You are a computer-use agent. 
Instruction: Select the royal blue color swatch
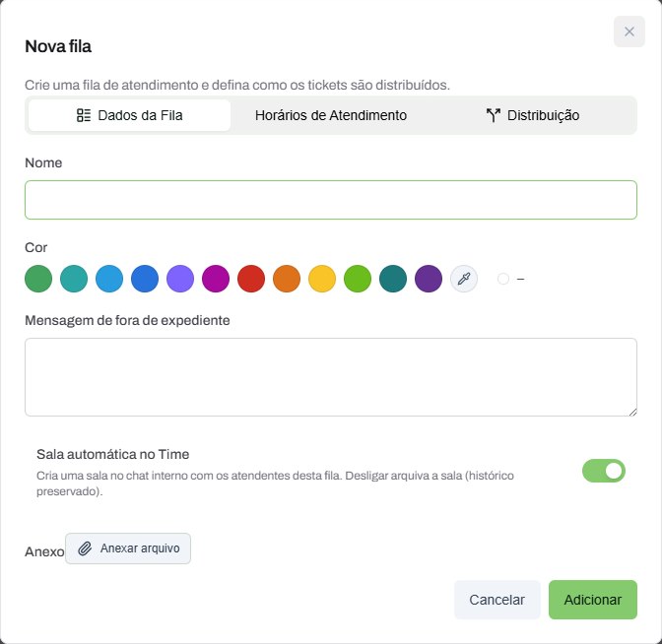145,279
